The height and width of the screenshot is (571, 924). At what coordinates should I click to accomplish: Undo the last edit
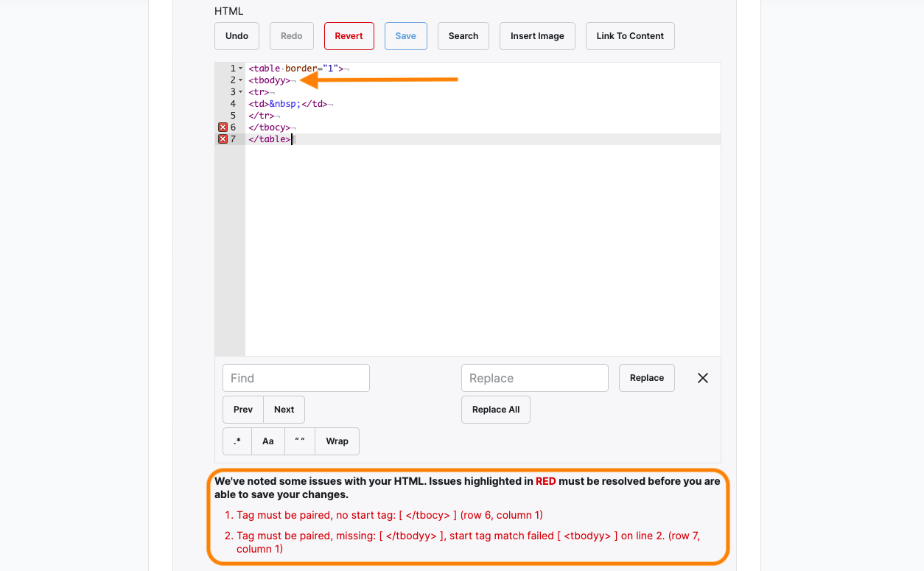tap(237, 35)
